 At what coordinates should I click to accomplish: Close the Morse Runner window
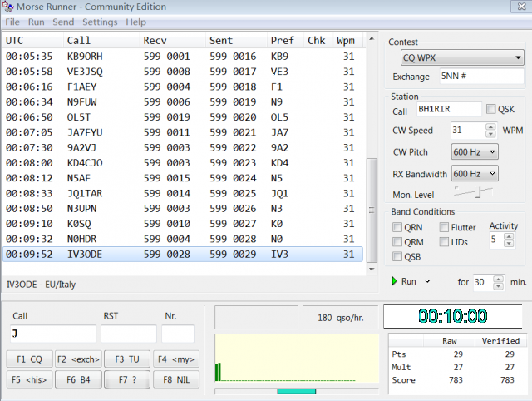(521, 7)
